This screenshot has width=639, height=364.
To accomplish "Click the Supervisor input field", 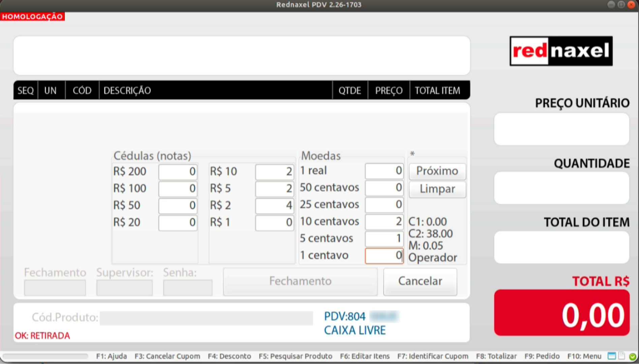I will pyautogui.click(x=124, y=287).
